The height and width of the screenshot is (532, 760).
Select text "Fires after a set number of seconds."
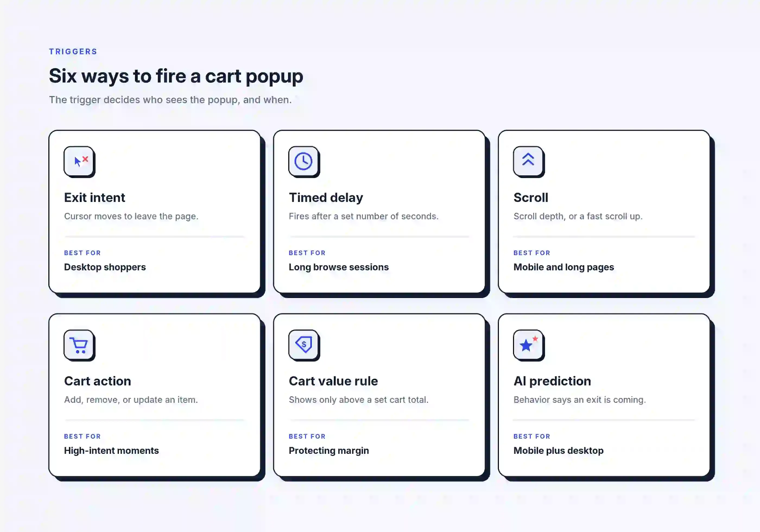pos(363,216)
